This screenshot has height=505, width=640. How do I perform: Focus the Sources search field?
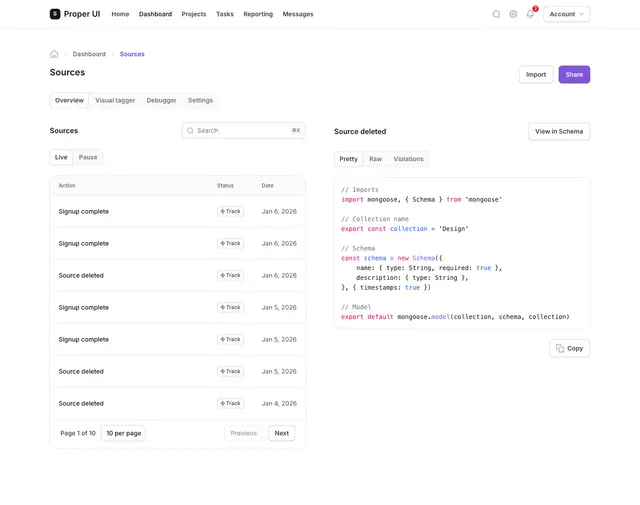(243, 131)
